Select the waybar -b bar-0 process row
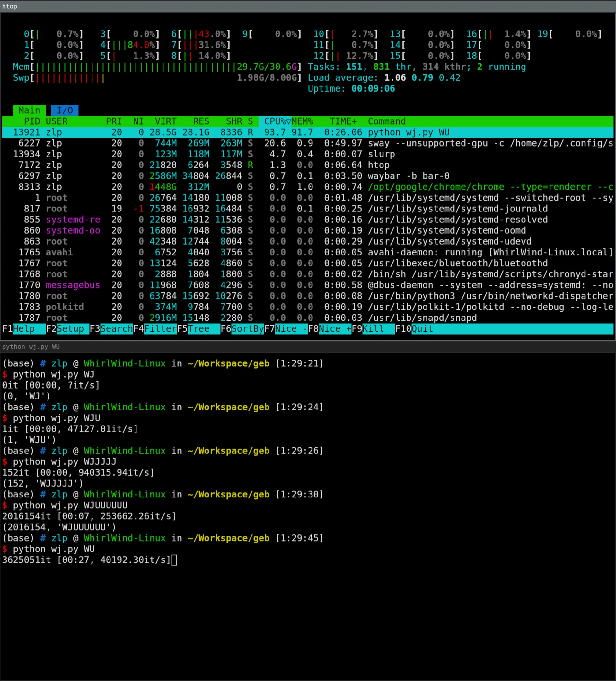The image size is (616, 681). [308, 176]
